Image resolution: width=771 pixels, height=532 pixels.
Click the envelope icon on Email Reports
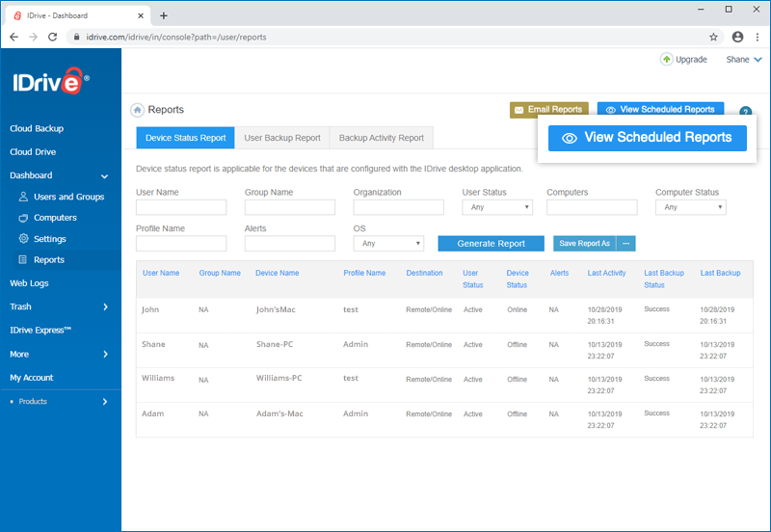point(518,110)
